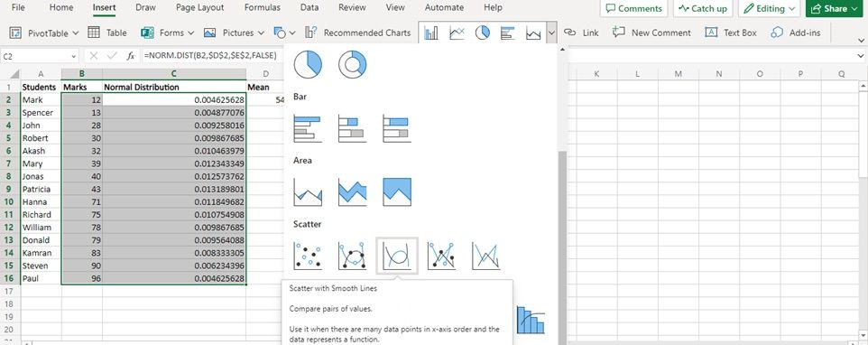
Task: Click the Catch up button
Action: tap(703, 8)
